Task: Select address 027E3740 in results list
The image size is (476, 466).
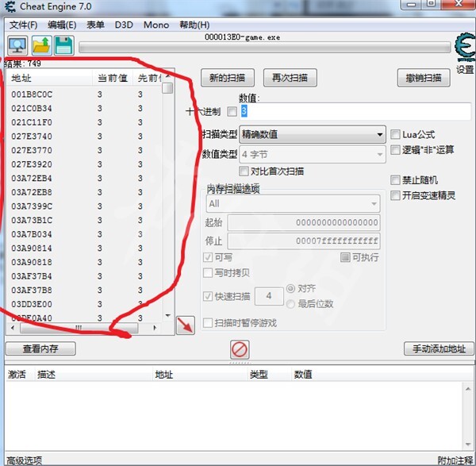Action: 32,136
